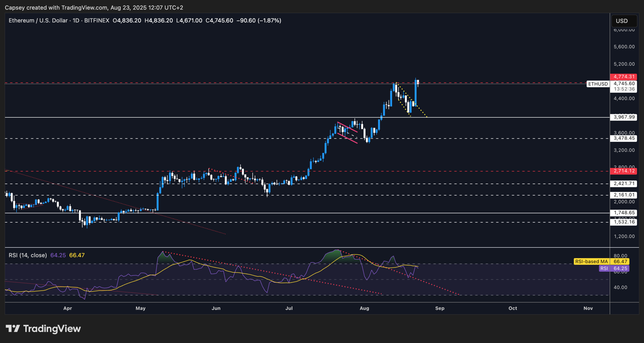Click the TradingView logo at bottom left
The image size is (644, 343).
(x=43, y=329)
